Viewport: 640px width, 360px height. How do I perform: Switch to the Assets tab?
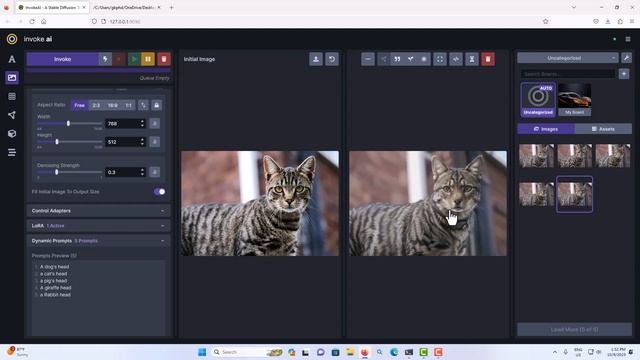603,129
